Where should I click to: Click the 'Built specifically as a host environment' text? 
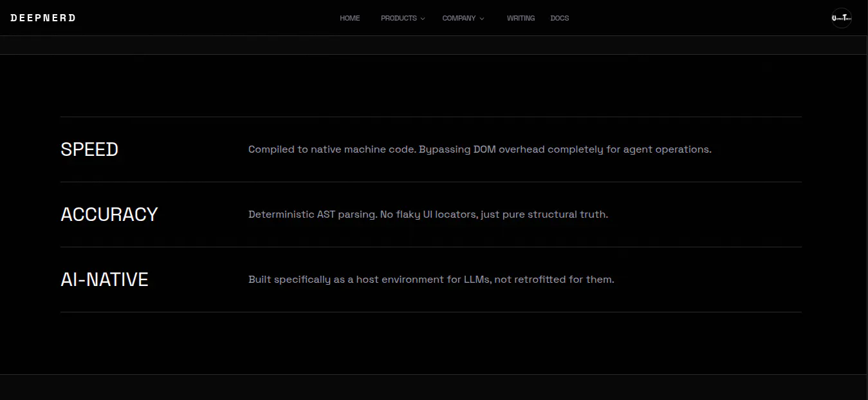tap(431, 280)
